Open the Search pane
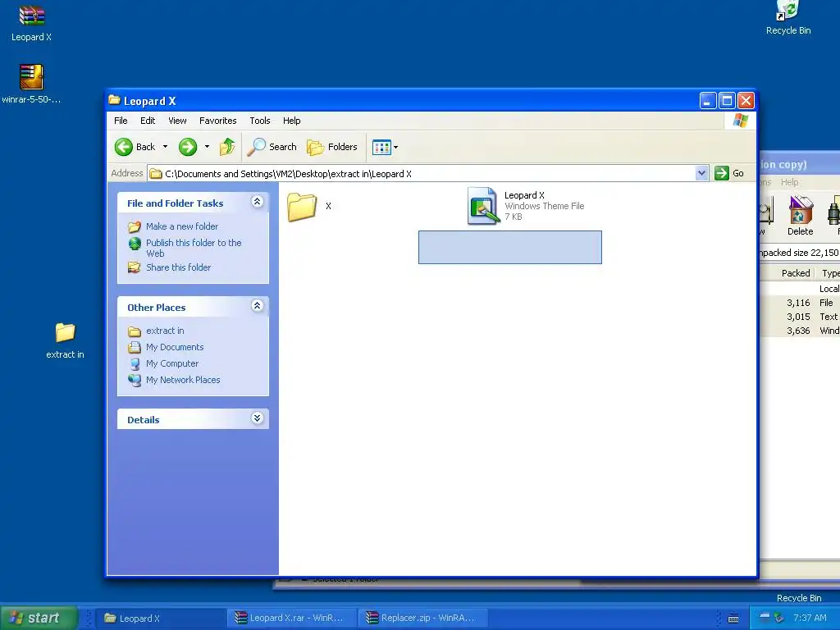The width and height of the screenshot is (840, 630). point(272,147)
